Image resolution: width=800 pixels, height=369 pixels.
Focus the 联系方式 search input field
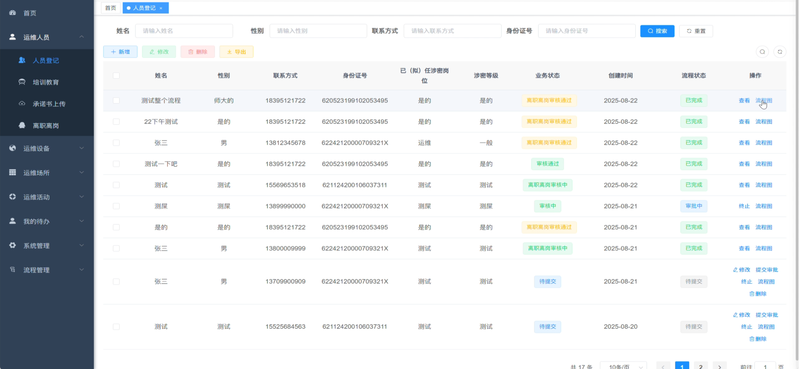point(453,31)
